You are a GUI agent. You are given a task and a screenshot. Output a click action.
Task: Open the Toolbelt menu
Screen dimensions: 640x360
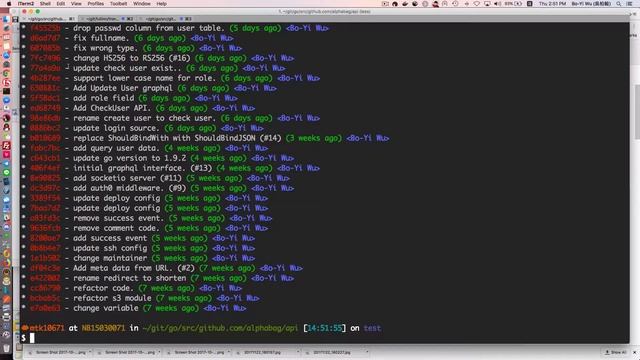pos(118,4)
